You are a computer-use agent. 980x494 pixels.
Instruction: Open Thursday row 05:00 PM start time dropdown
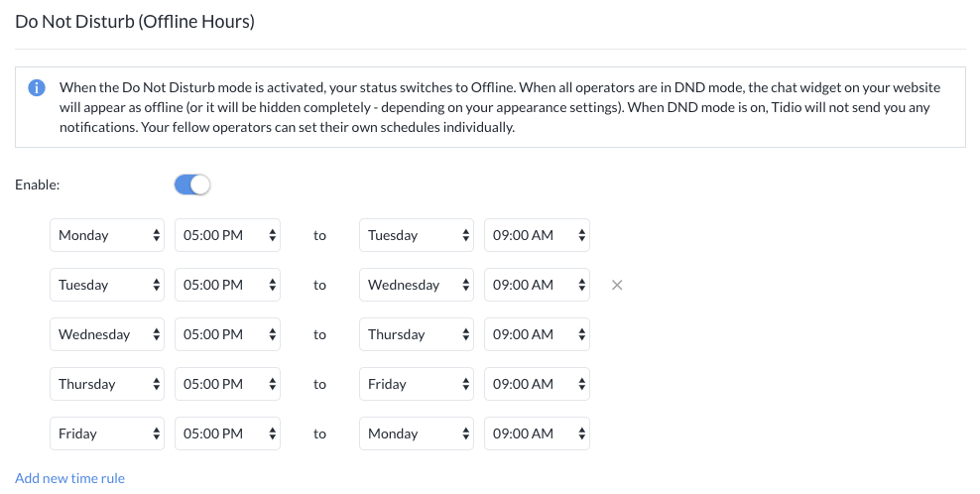(x=227, y=384)
